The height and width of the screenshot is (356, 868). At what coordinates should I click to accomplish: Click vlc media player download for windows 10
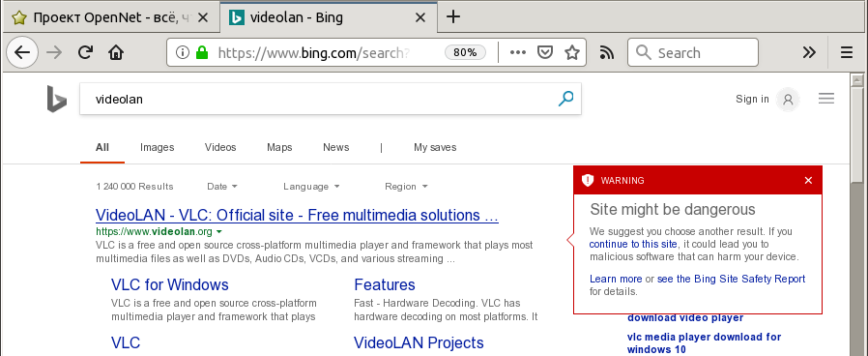pyautogui.click(x=704, y=343)
